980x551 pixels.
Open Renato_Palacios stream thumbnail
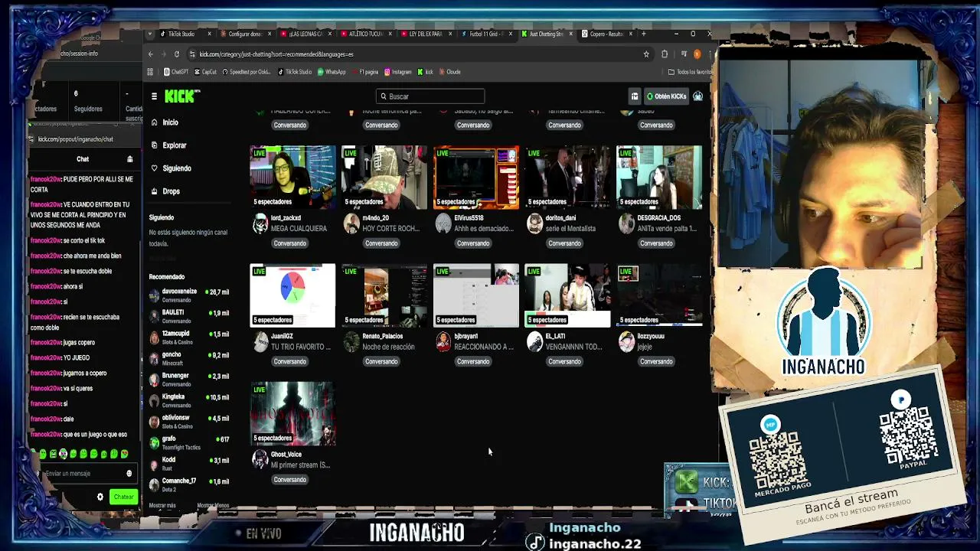pos(384,295)
